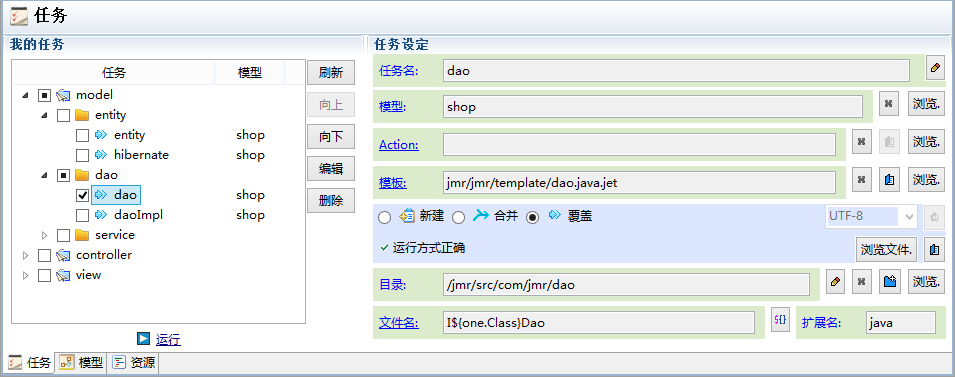Screen dimensions: 955x377
Task: Clear the Action field with its X icon
Action: pyautogui.click(x=861, y=142)
